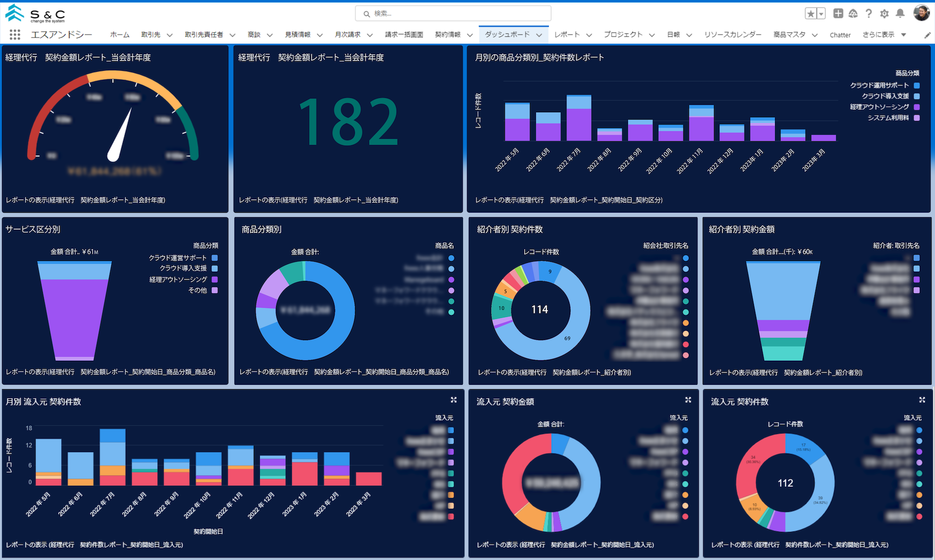This screenshot has height=560, width=935.
Task: Expand the 見積情報 tab dropdown chevron
Action: tap(320, 35)
